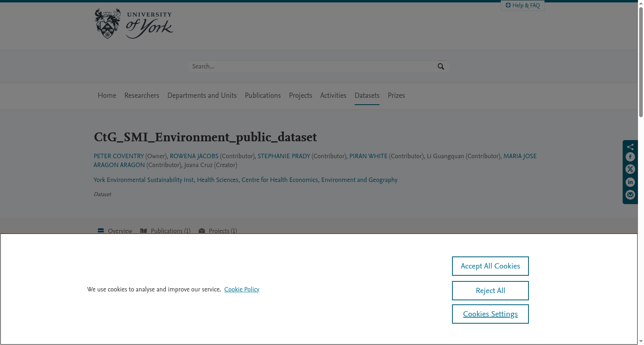Switch to the Overview tab
644x345 pixels.
pyautogui.click(x=115, y=230)
